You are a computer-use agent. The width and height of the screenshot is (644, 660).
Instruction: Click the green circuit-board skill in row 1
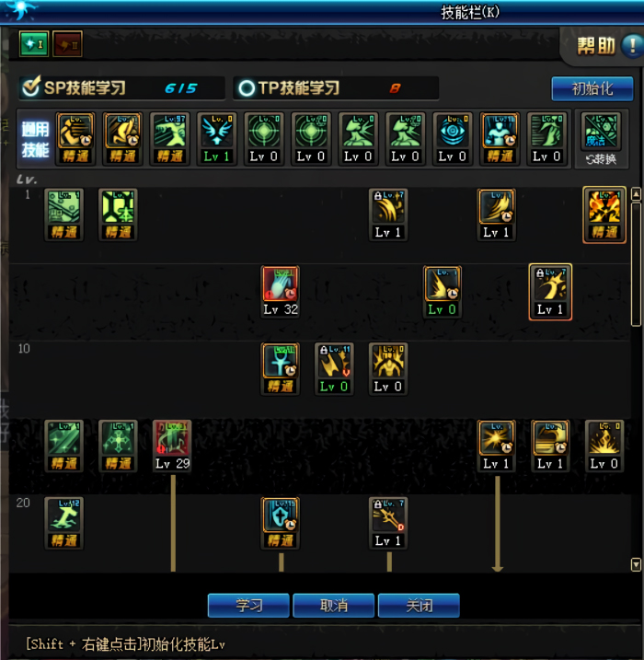point(63,214)
